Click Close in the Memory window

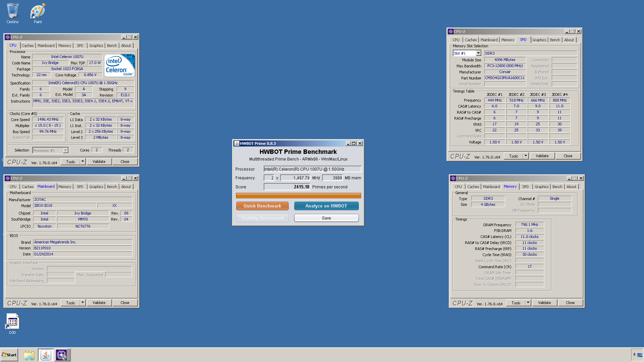click(x=570, y=303)
